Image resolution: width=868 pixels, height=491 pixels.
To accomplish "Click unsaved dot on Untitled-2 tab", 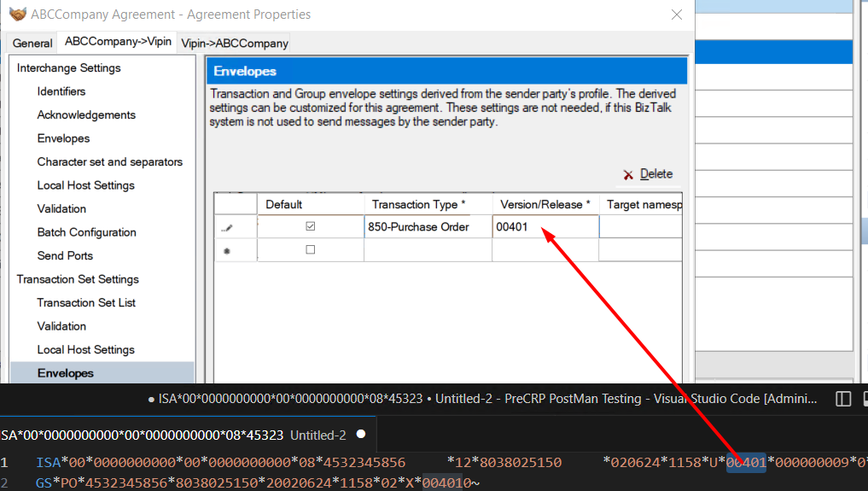I will pos(361,434).
